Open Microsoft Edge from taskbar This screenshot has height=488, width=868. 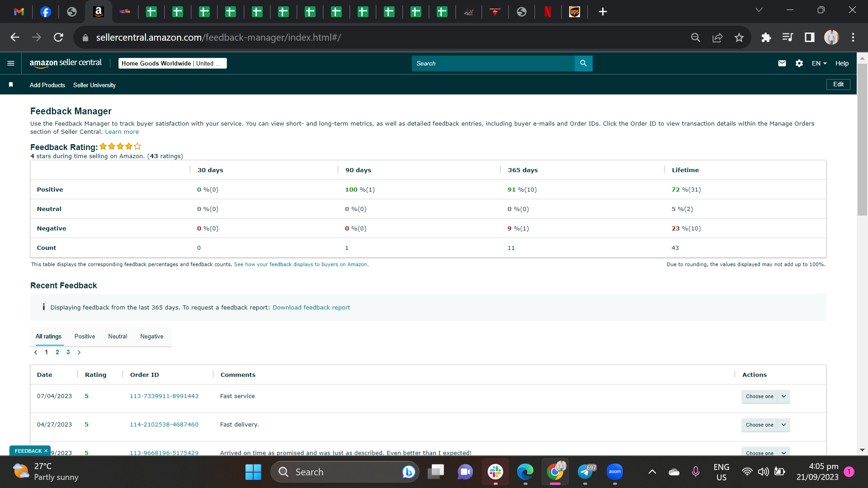525,472
